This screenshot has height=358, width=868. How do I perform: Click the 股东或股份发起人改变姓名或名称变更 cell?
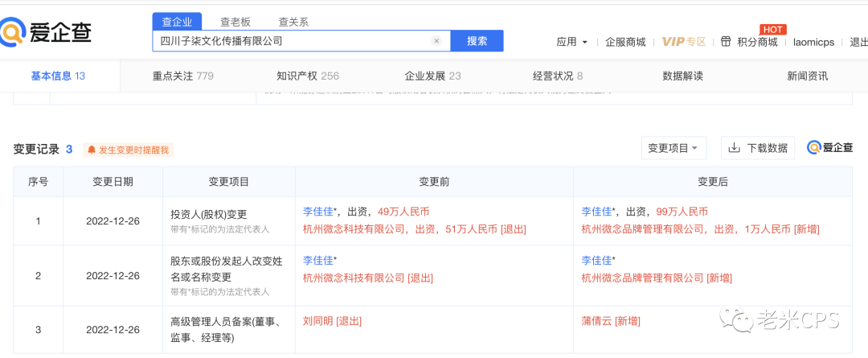click(x=228, y=275)
